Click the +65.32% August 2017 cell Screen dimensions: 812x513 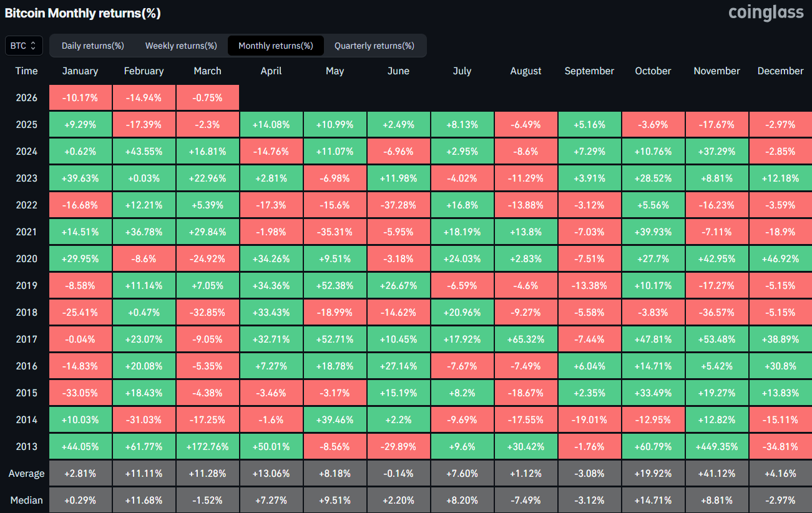point(526,339)
